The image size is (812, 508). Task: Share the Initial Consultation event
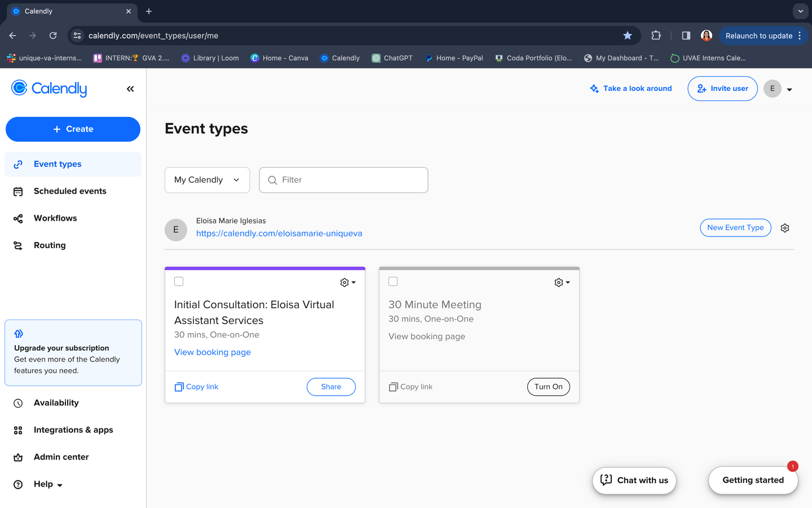coord(331,387)
